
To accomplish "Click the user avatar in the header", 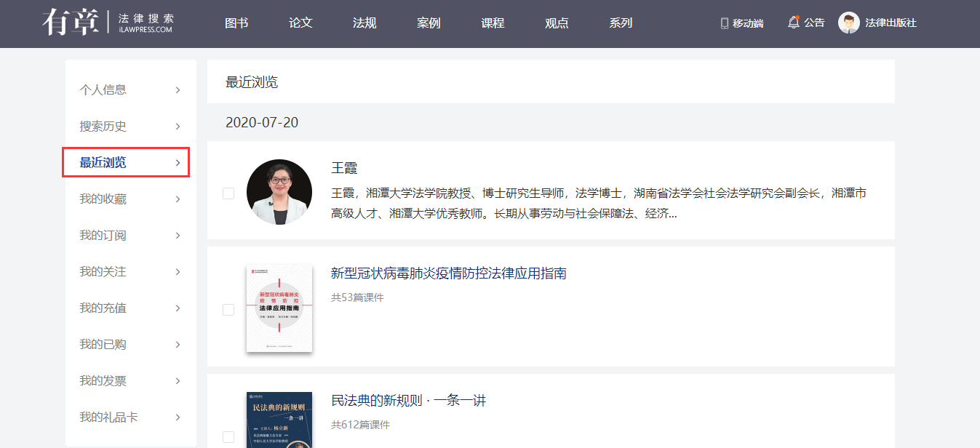I will pyautogui.click(x=848, y=23).
